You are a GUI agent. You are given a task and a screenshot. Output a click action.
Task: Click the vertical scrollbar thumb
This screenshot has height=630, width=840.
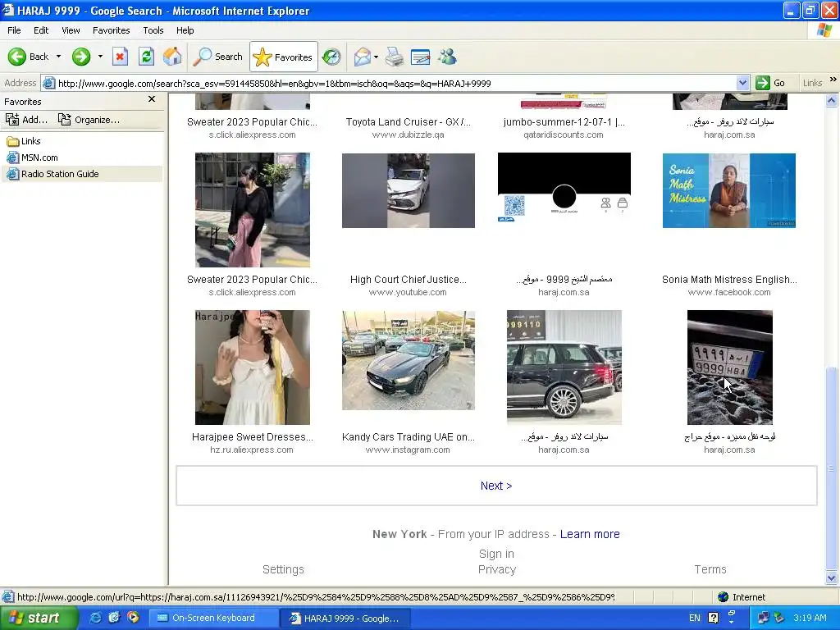[832, 468]
